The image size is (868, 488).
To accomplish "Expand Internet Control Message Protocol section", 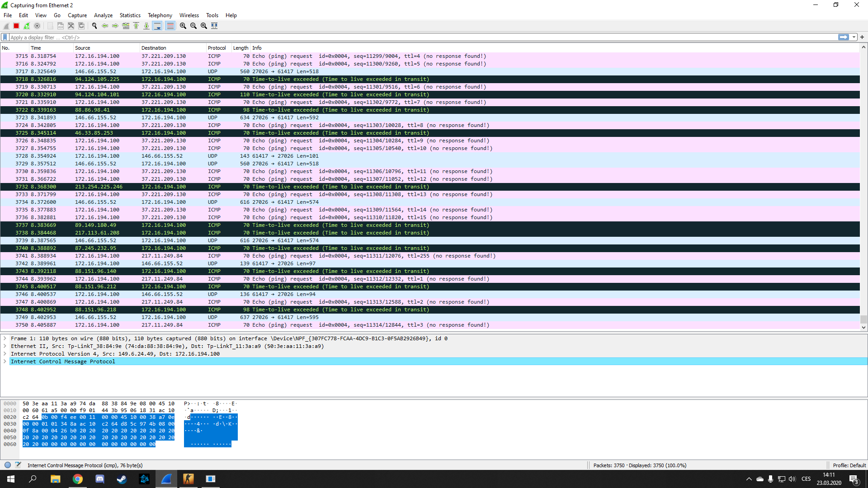I will coord(5,361).
